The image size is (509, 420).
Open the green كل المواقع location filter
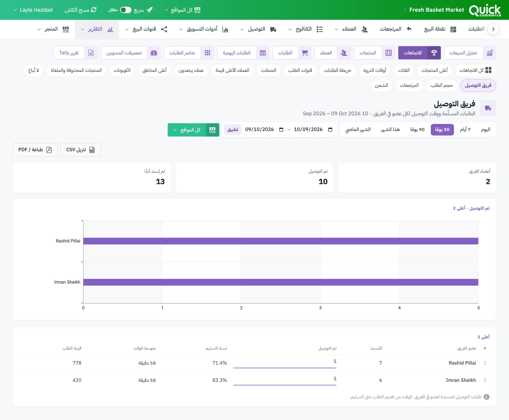(x=193, y=130)
